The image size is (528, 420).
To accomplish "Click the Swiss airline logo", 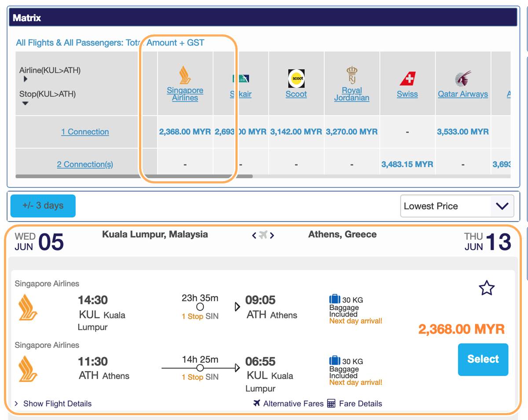I will click(x=407, y=79).
